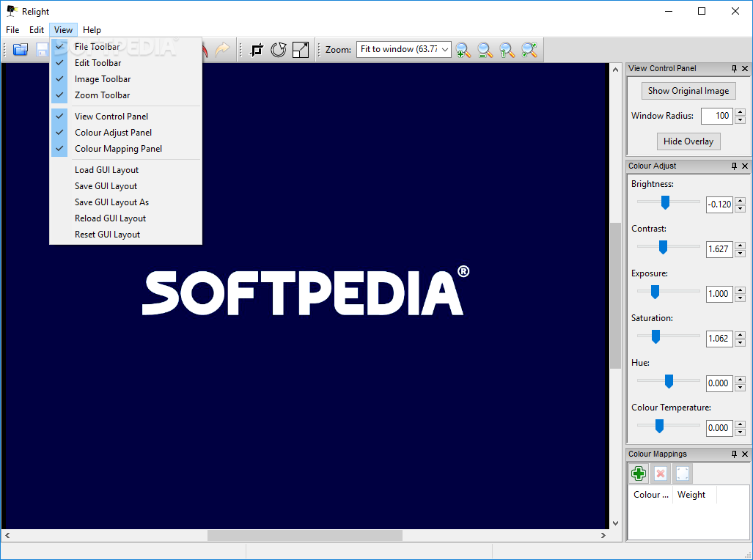Click Hide Overlay button
This screenshot has width=753, height=560.
[688, 141]
